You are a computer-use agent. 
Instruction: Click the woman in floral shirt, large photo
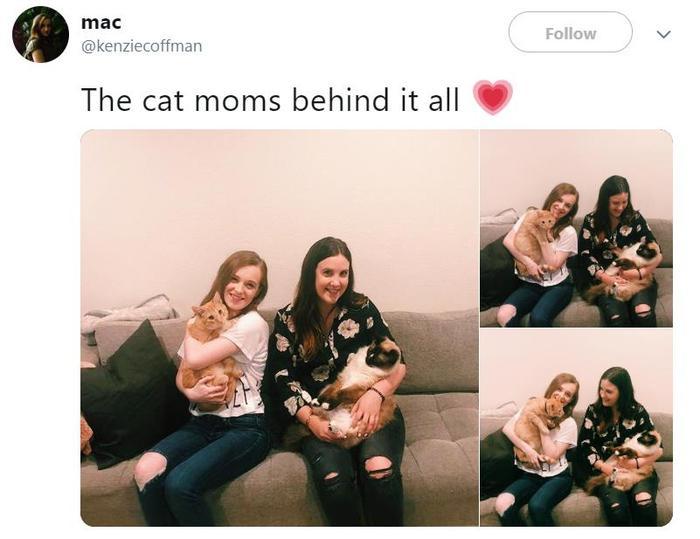tap(337, 380)
